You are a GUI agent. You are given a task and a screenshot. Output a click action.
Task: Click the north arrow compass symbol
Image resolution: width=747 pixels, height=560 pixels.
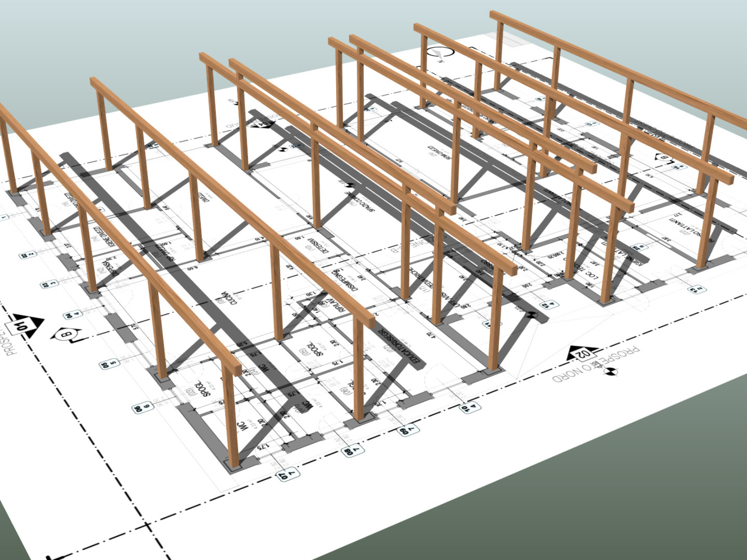click(438, 54)
